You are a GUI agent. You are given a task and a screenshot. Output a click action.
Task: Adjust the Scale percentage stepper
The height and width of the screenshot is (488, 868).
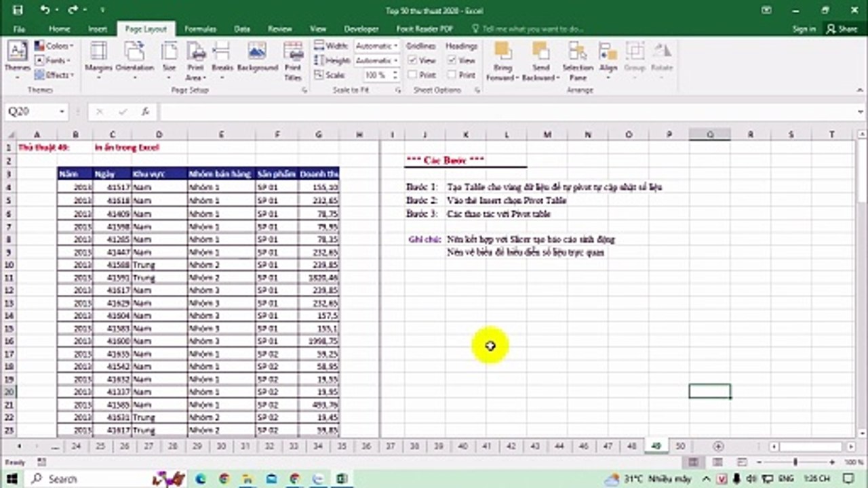click(x=394, y=75)
